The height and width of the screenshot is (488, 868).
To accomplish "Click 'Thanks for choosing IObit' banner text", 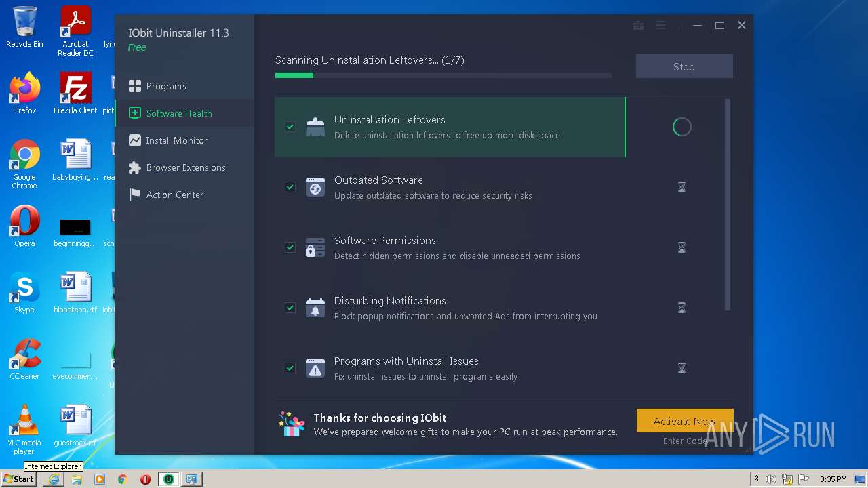I will 380,418.
